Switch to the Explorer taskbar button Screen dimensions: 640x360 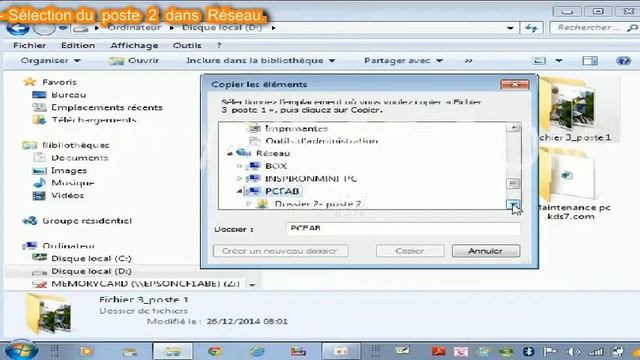pos(173,351)
